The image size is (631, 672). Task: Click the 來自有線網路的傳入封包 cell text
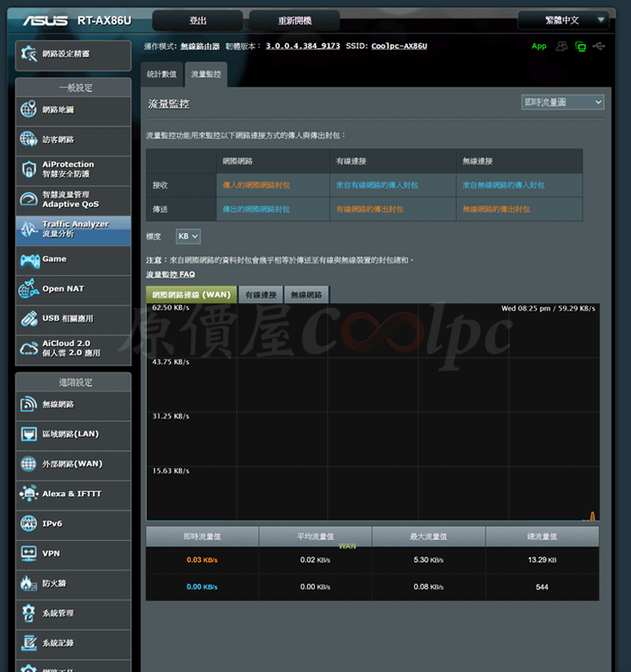[377, 185]
